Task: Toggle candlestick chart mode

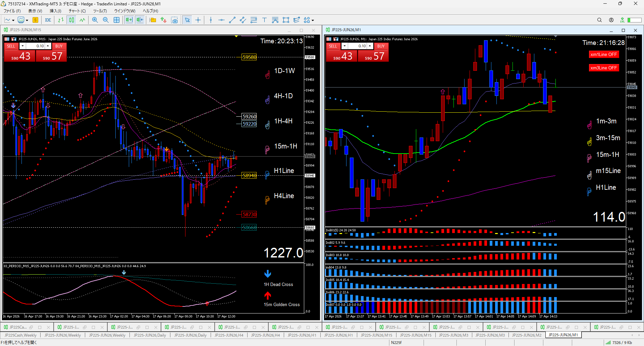Action: [x=71, y=20]
